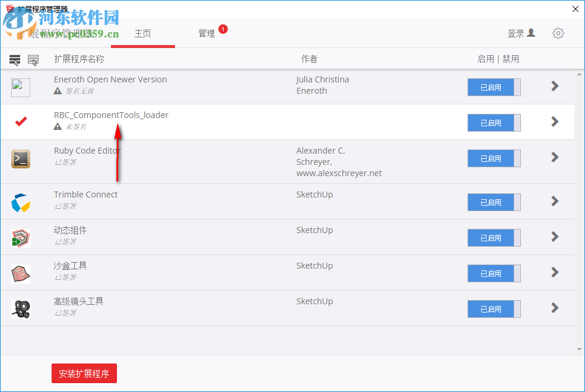Disable the RBC_ComponentTools_loader extension
This screenshot has height=392, width=585.
click(494, 123)
